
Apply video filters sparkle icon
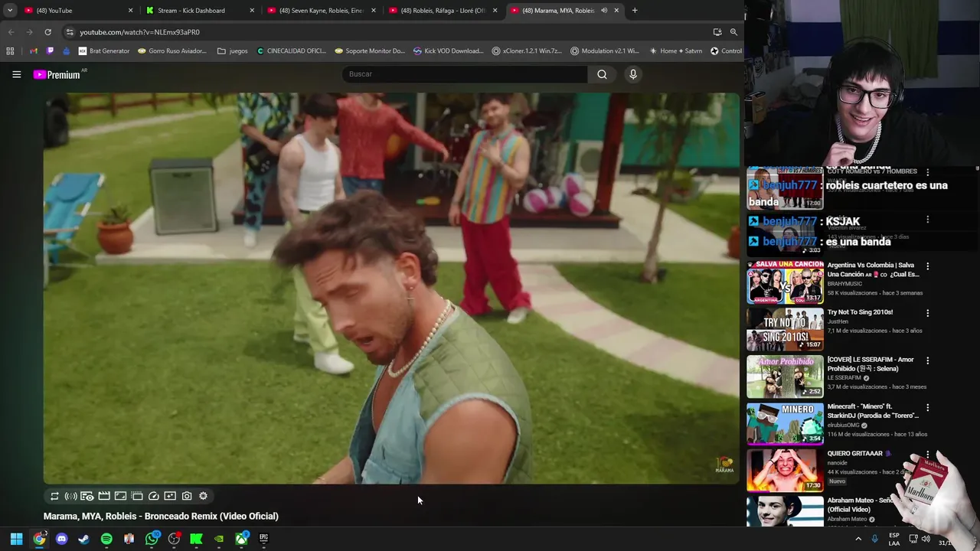pos(170,496)
